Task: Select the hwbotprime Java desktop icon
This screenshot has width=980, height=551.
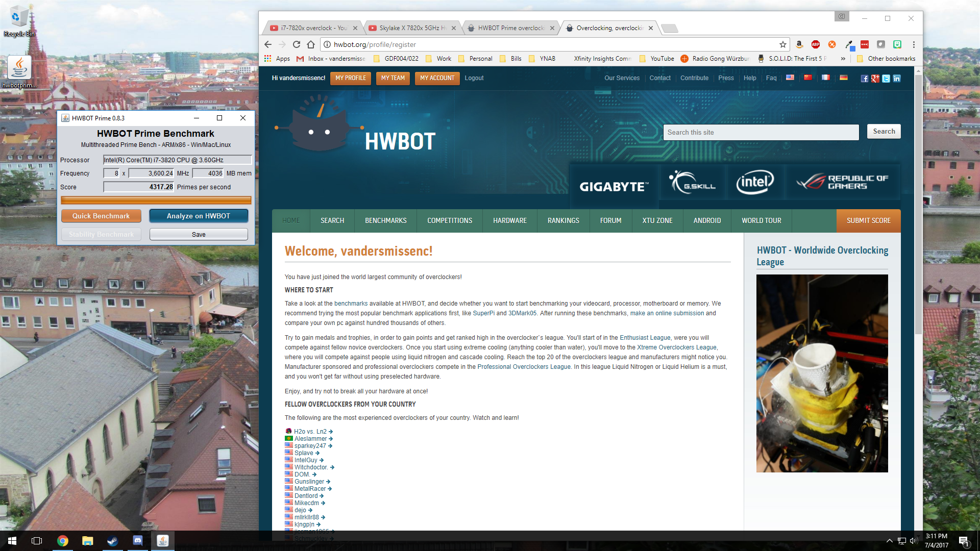Action: pyautogui.click(x=19, y=71)
